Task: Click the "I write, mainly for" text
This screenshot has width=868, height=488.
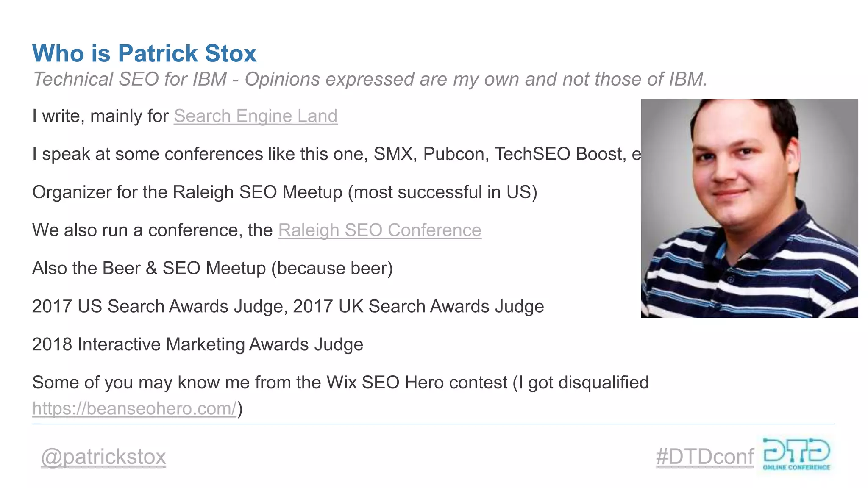Action: click(x=100, y=116)
